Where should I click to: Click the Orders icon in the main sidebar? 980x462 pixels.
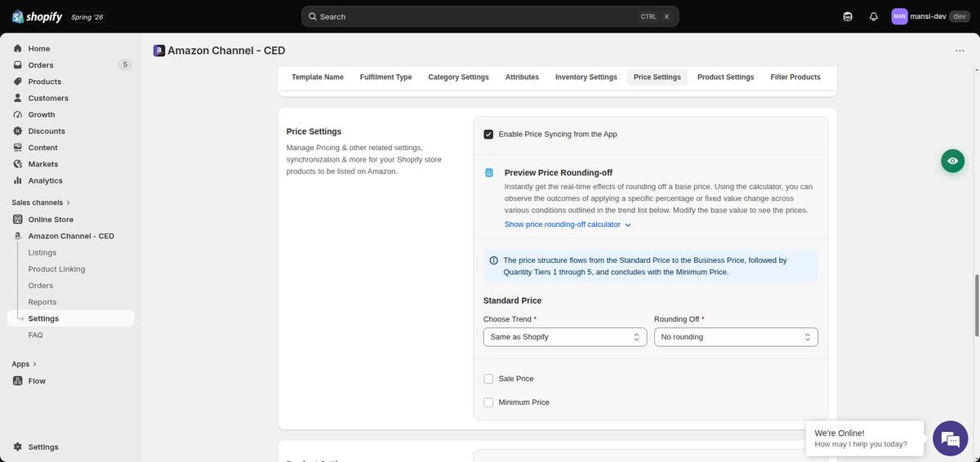[x=18, y=64]
